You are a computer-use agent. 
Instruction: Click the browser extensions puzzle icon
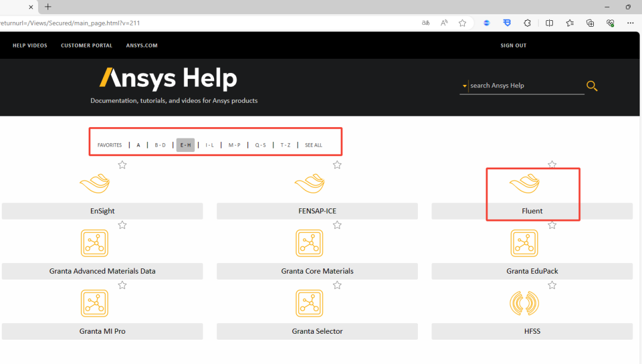pyautogui.click(x=527, y=23)
